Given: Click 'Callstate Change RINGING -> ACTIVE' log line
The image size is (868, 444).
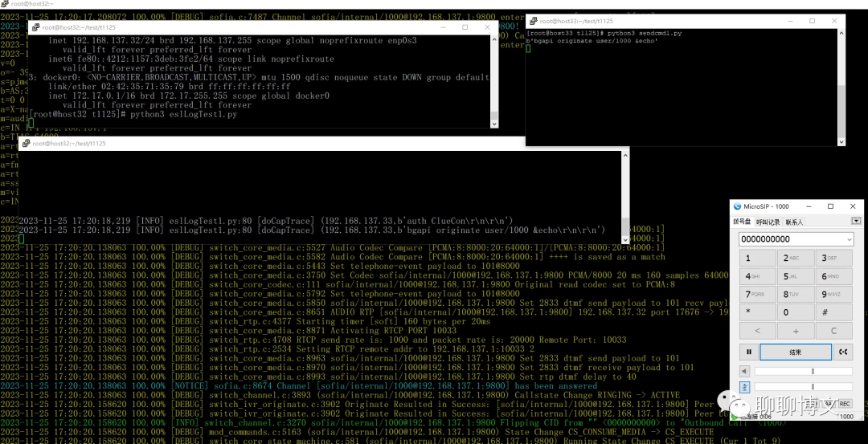Looking at the screenshot, I should point(340,395).
